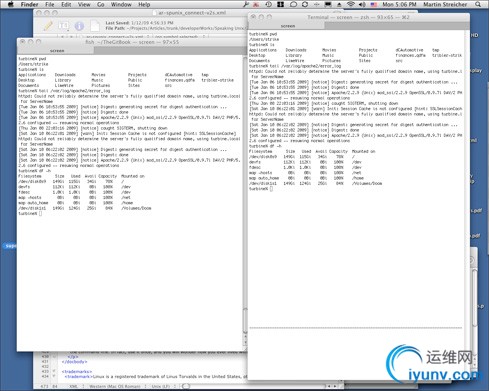Click the <trademarks> tag in editor
489x391 pixels.
coord(77,371)
